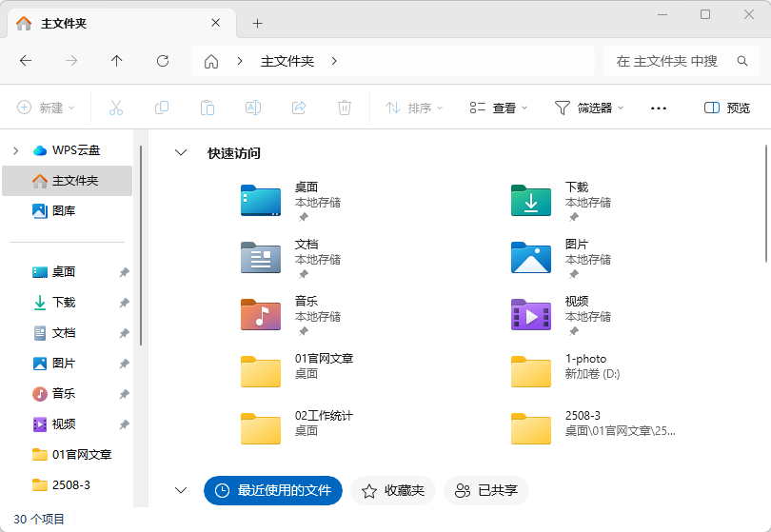771x532 pixels.
Task: Click 主文件夹 breadcrumb in address bar
Action: pyautogui.click(x=287, y=61)
